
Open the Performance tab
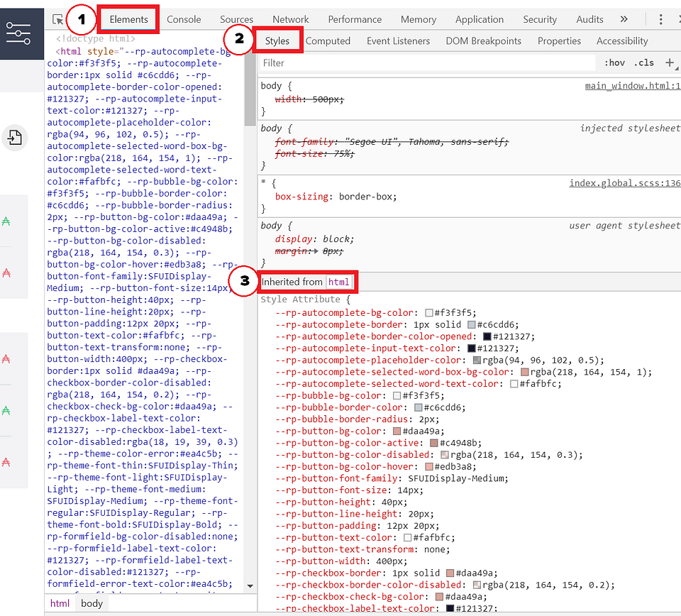(x=355, y=20)
